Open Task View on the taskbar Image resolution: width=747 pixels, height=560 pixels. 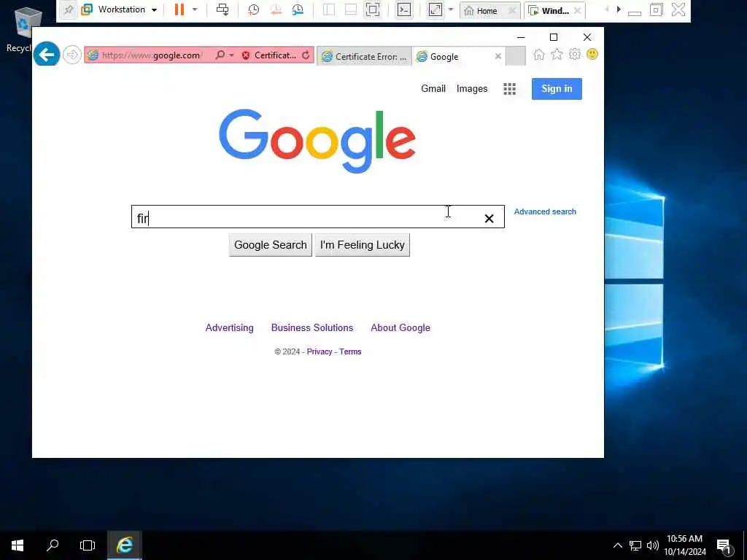pos(88,545)
